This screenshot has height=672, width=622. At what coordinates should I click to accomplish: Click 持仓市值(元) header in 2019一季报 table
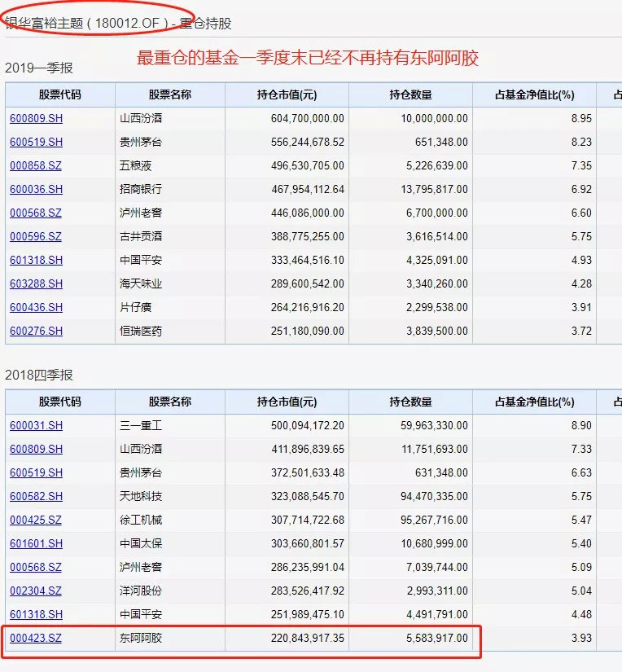click(x=287, y=94)
